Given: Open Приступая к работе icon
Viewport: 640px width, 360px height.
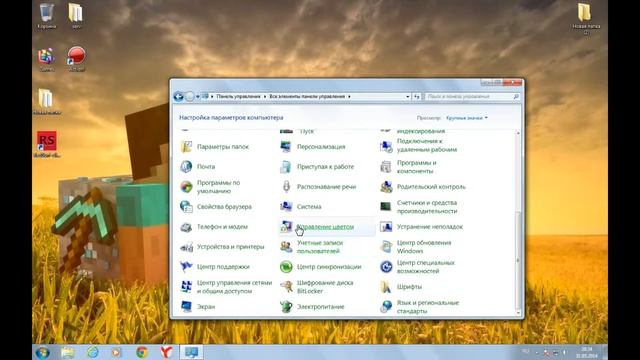Looking at the screenshot, I should (286, 167).
